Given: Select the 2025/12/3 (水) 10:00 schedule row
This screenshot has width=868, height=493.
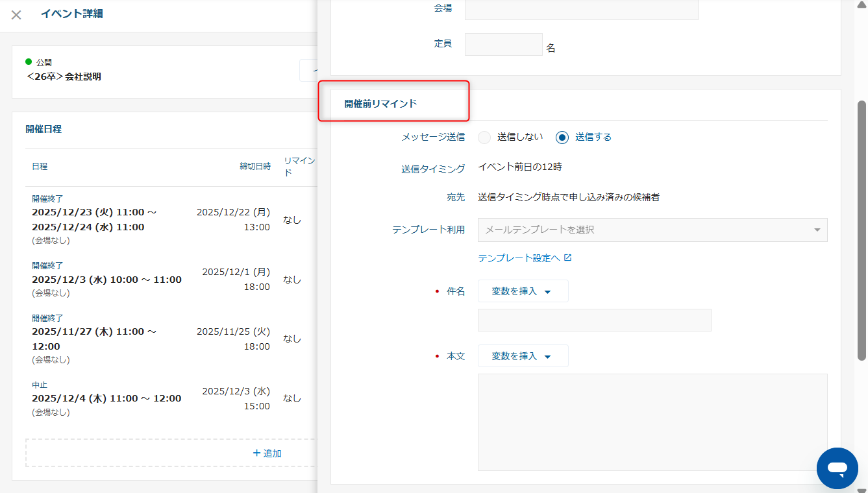Looking at the screenshot, I should tap(106, 280).
